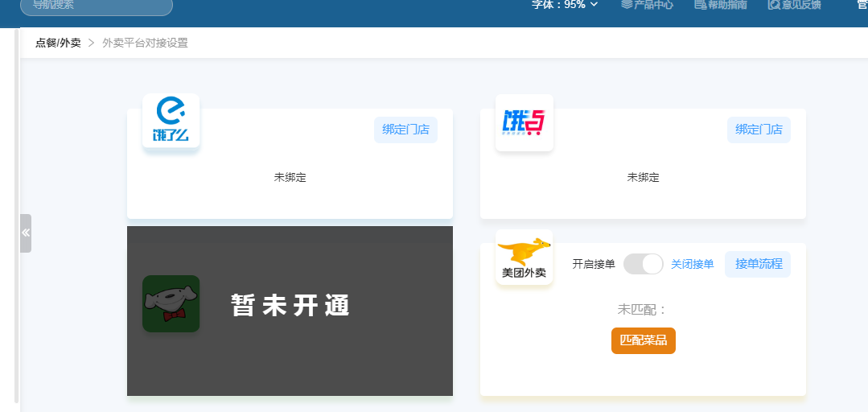Click the 外卖平台对接设置 breadcrumb item
The width and height of the screenshot is (868, 412).
tap(145, 43)
